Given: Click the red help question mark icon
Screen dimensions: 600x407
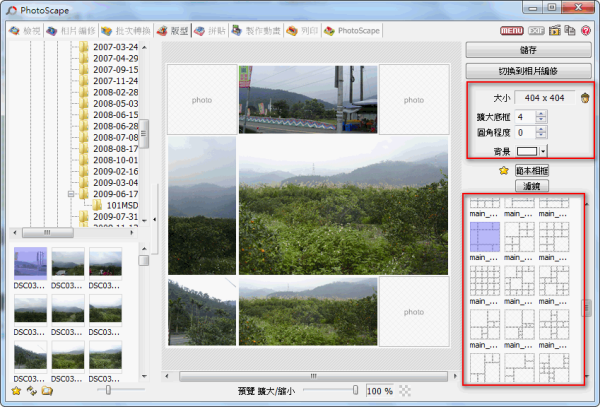Looking at the screenshot, I should point(586,31).
